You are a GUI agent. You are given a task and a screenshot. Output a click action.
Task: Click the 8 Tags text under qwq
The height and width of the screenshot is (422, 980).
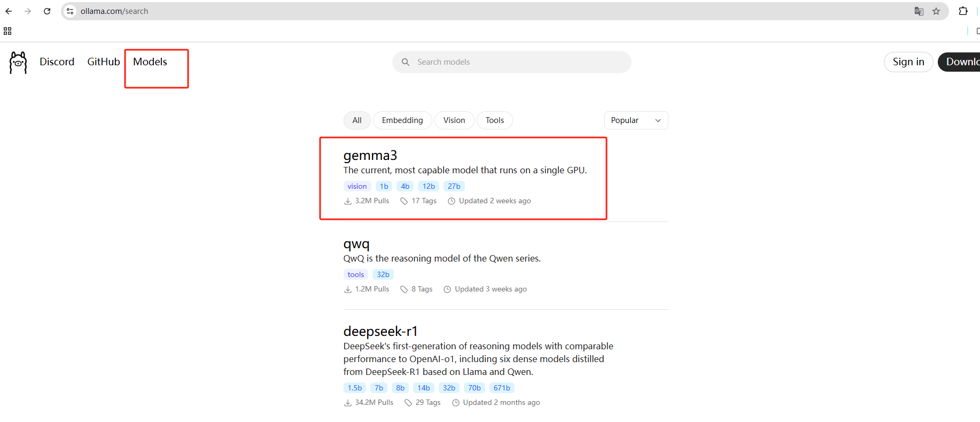[422, 289]
